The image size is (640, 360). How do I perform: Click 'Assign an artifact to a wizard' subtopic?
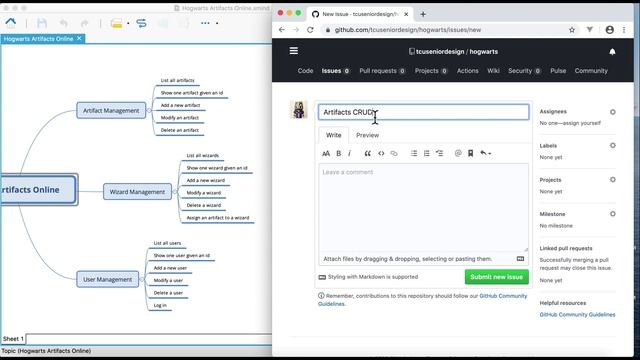(x=218, y=218)
